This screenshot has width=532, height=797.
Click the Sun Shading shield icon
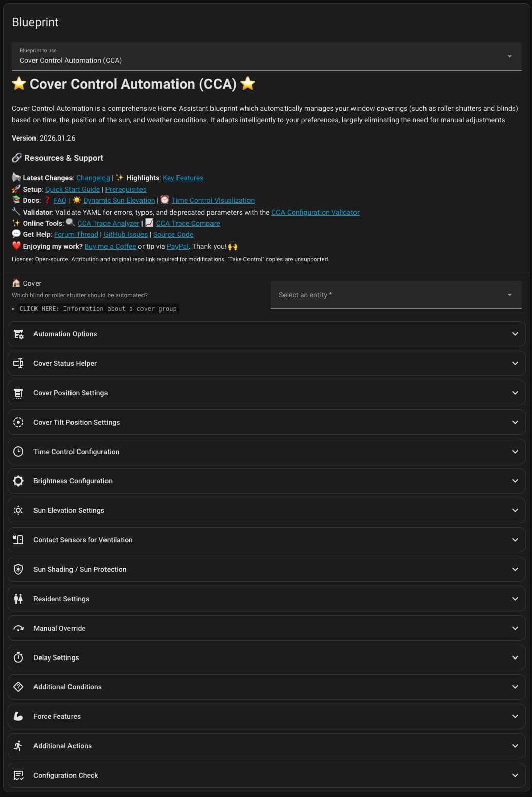[18, 570]
